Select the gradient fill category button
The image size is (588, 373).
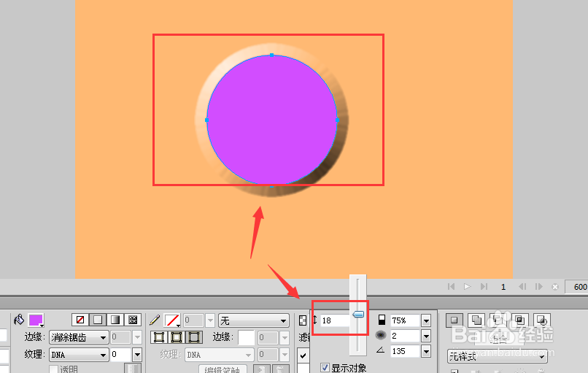pos(115,319)
